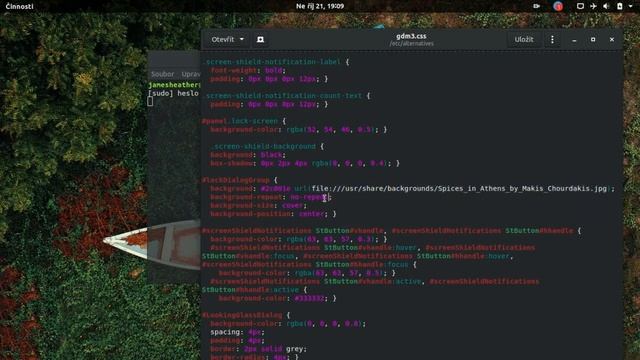640x360 pixels.
Task: Click the jamesheather prompt in terminal
Action: tap(174, 85)
